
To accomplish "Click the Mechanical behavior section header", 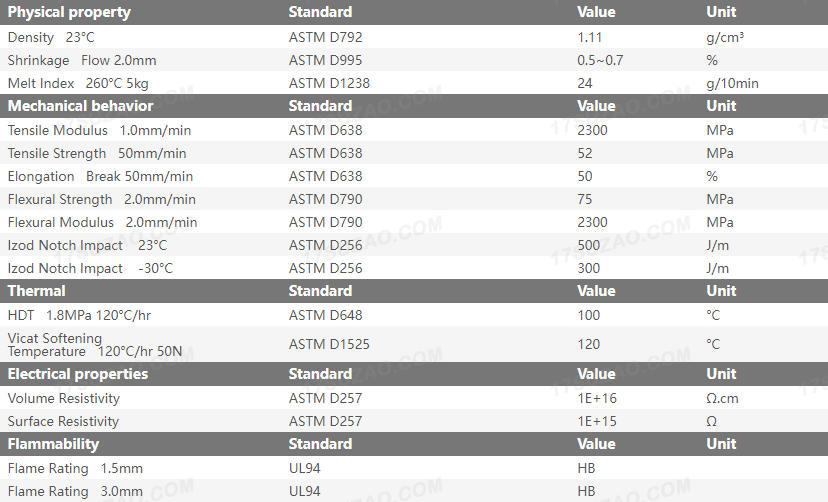I will (x=81, y=106).
